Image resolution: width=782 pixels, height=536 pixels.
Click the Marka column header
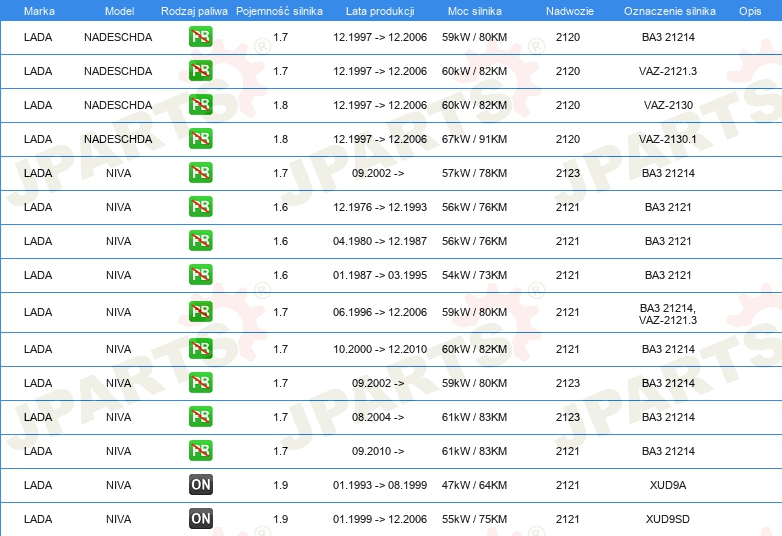click(39, 11)
